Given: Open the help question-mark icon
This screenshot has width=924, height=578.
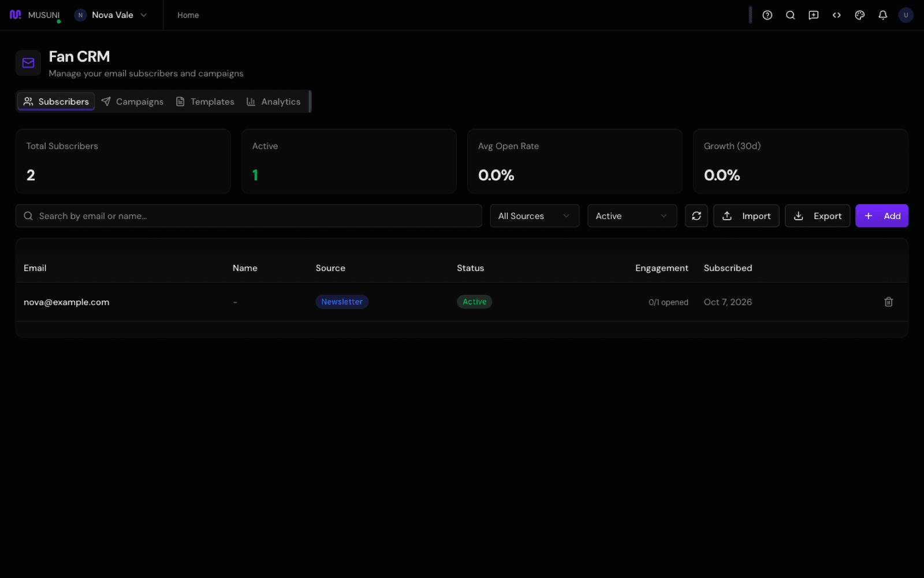Looking at the screenshot, I should [767, 15].
